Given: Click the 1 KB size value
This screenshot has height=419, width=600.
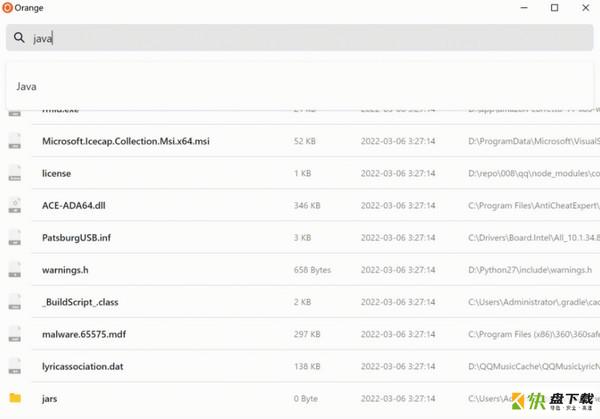Looking at the screenshot, I should pyautogui.click(x=302, y=173).
